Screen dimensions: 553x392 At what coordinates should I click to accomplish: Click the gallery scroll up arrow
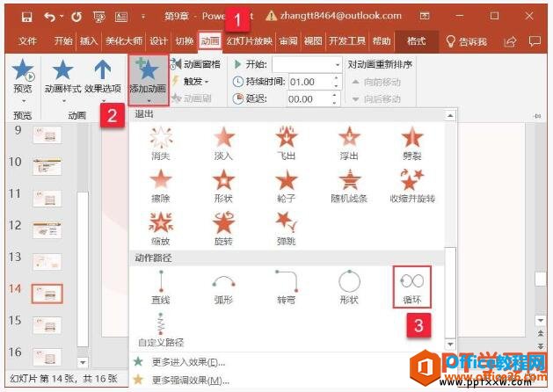[450, 115]
